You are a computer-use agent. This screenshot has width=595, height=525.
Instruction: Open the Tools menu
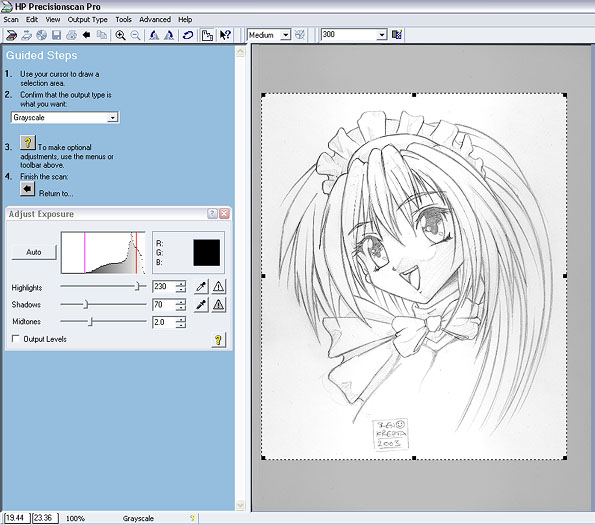pos(123,20)
